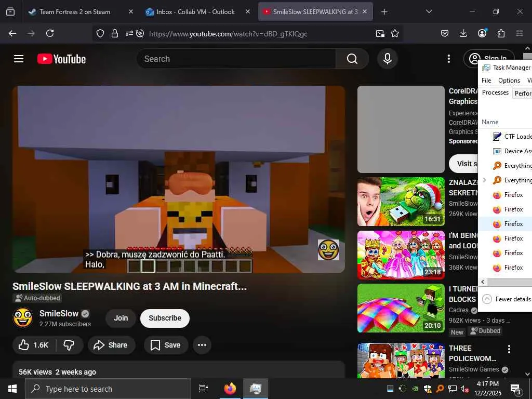Click the Task Manager horizontal scrollbar left arrow
This screenshot has height=399, width=532.
pos(483,282)
